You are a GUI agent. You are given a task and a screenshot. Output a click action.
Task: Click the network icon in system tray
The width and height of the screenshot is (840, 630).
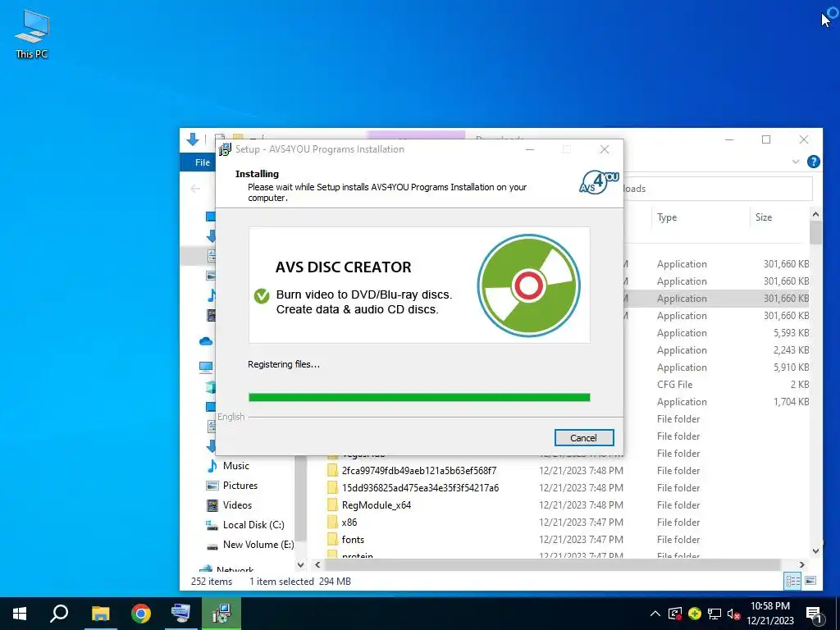pos(714,614)
